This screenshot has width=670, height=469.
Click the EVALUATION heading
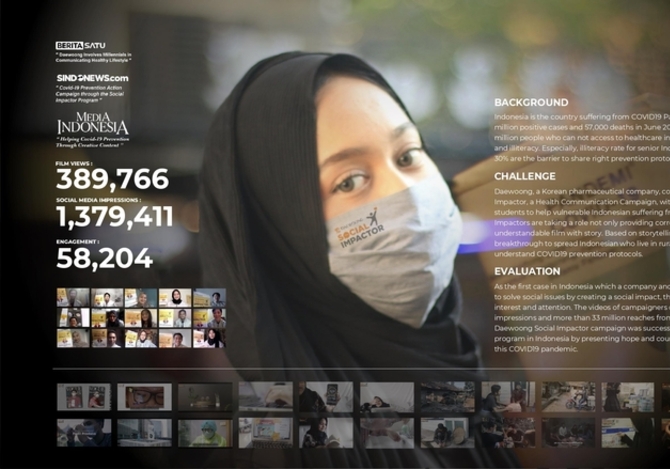[x=527, y=272]
